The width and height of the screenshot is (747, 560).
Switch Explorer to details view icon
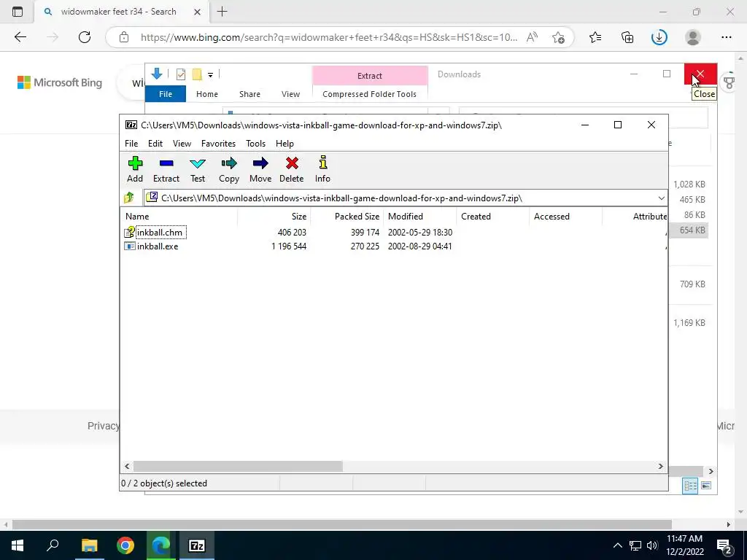click(x=690, y=485)
